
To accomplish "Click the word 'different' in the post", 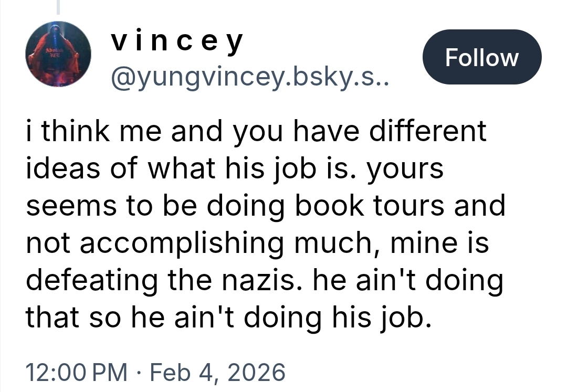I will tap(427, 131).
